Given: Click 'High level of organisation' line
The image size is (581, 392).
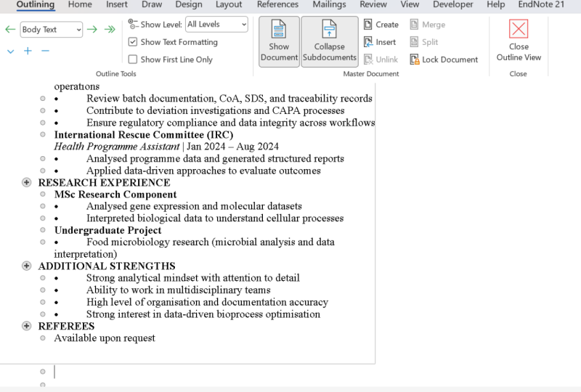Looking at the screenshot, I should coord(207,302).
